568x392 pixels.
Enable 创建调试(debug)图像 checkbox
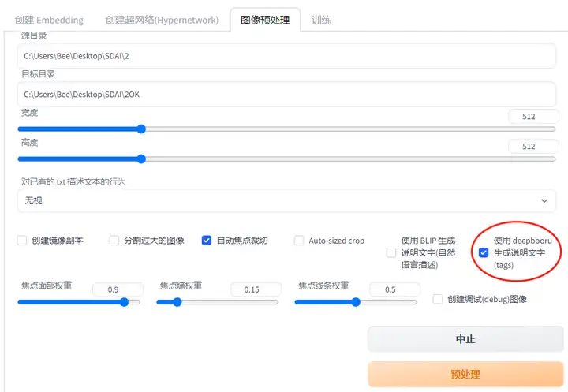438,299
